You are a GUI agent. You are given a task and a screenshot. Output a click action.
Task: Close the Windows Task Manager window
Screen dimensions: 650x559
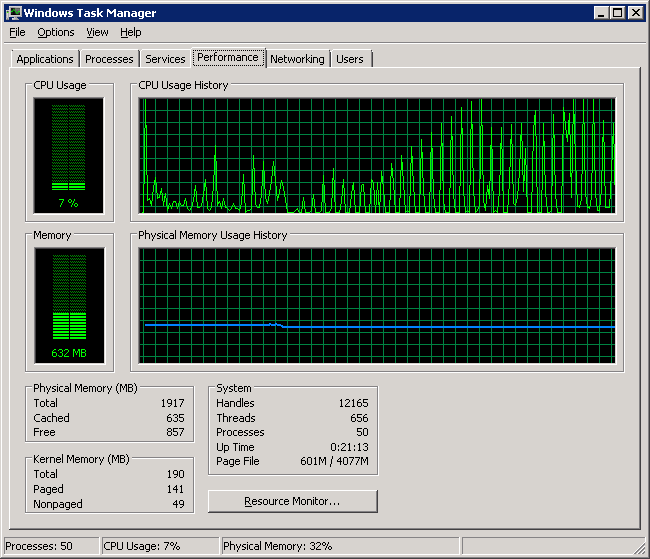click(x=635, y=13)
